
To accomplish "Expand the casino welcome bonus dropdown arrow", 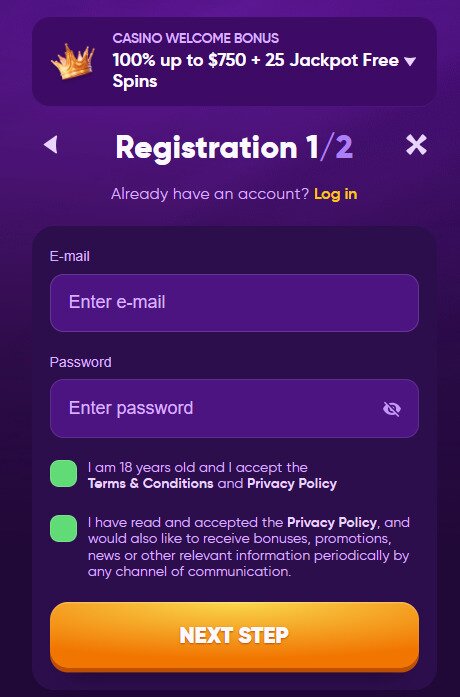I will 410,61.
